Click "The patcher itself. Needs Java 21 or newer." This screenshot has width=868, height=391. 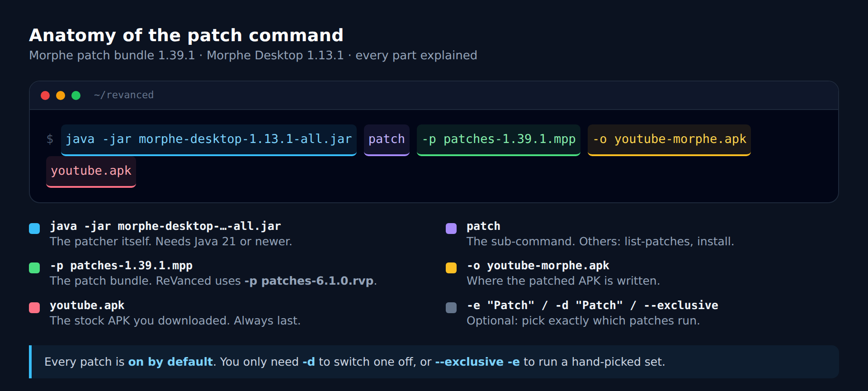(171, 242)
